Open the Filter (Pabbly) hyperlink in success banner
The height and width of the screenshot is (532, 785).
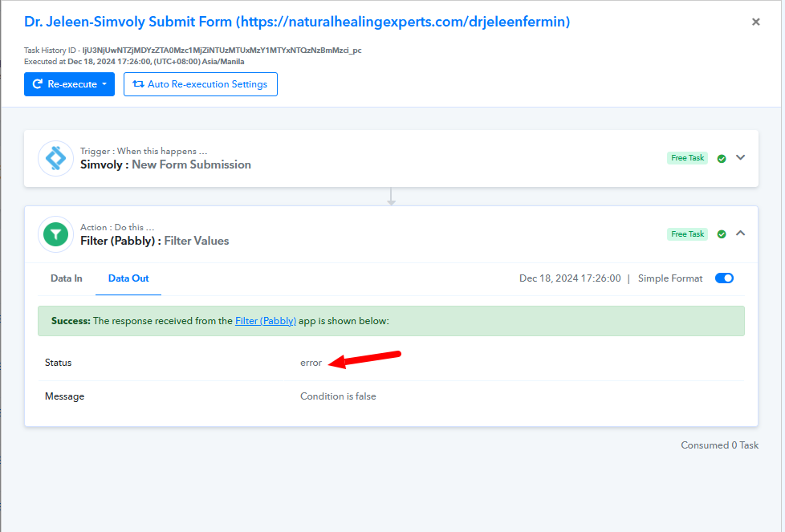(x=266, y=321)
